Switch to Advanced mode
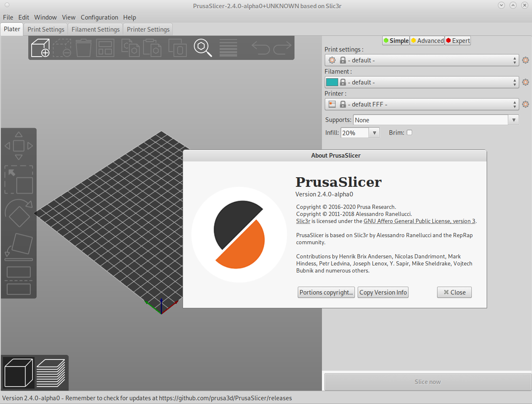 pyautogui.click(x=427, y=40)
